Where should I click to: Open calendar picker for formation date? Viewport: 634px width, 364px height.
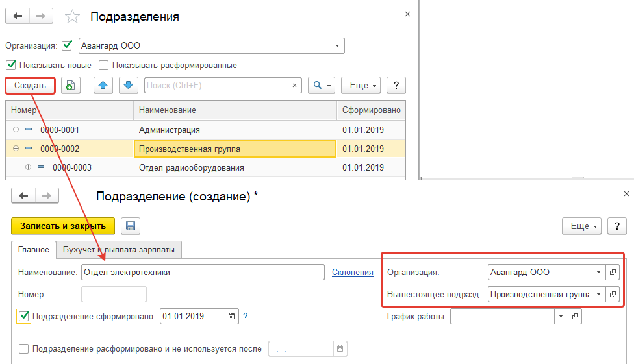click(232, 317)
